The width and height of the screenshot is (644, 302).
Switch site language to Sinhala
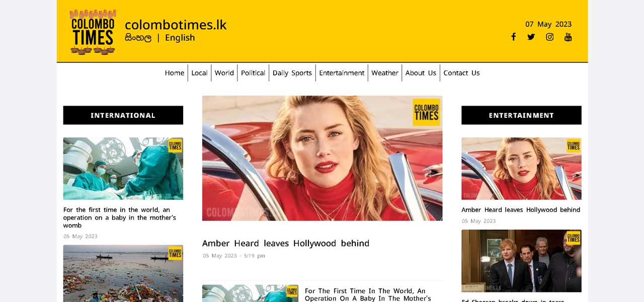coord(138,38)
